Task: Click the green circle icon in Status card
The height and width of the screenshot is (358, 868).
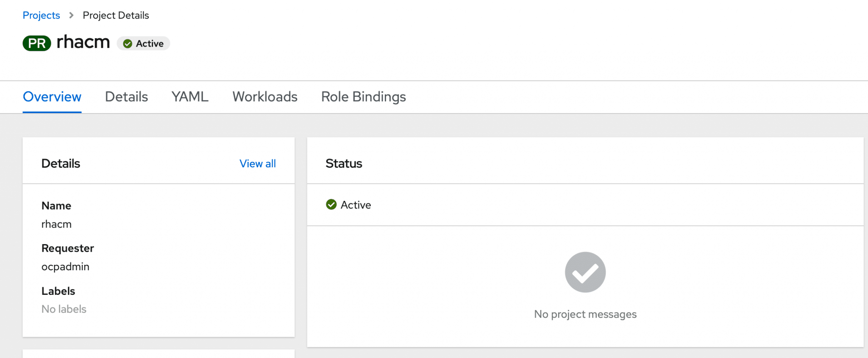Action: pos(331,205)
